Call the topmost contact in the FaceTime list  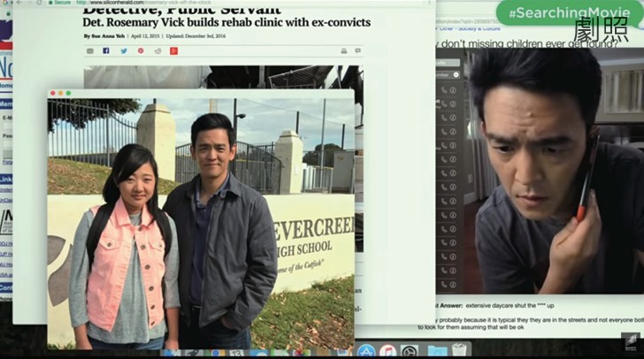tap(444, 90)
